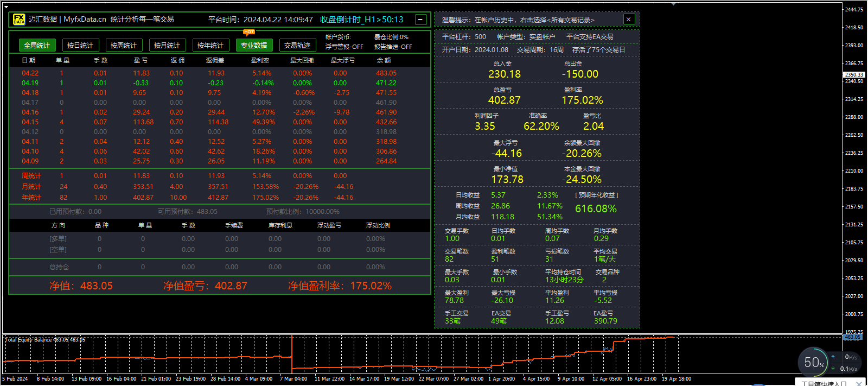The width and height of the screenshot is (868, 386).
Task: Click the 返佣差 column header
Action: tap(215, 60)
